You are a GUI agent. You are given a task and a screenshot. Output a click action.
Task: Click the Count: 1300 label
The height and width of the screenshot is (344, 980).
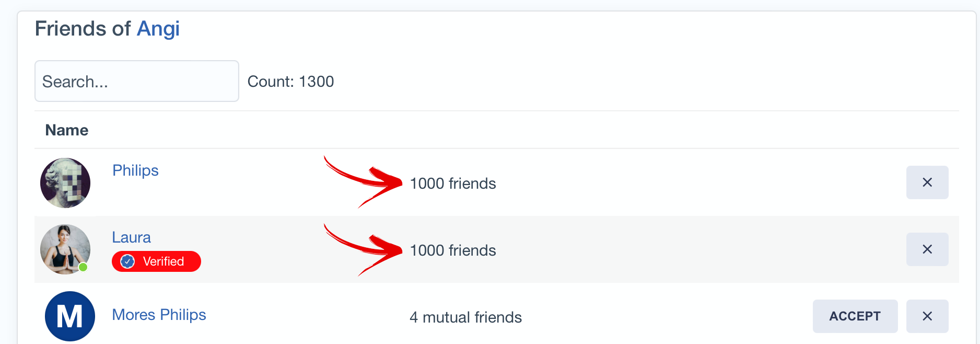[x=290, y=82]
